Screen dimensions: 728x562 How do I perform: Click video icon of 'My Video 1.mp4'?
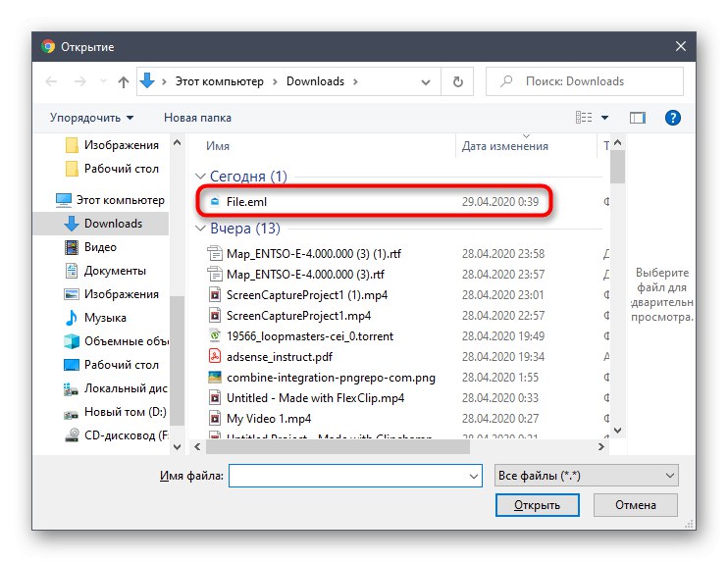coord(215,418)
